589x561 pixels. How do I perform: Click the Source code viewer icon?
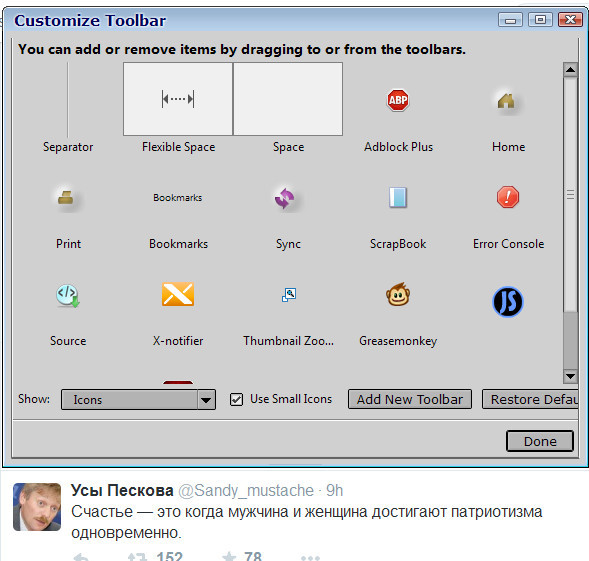pos(68,296)
